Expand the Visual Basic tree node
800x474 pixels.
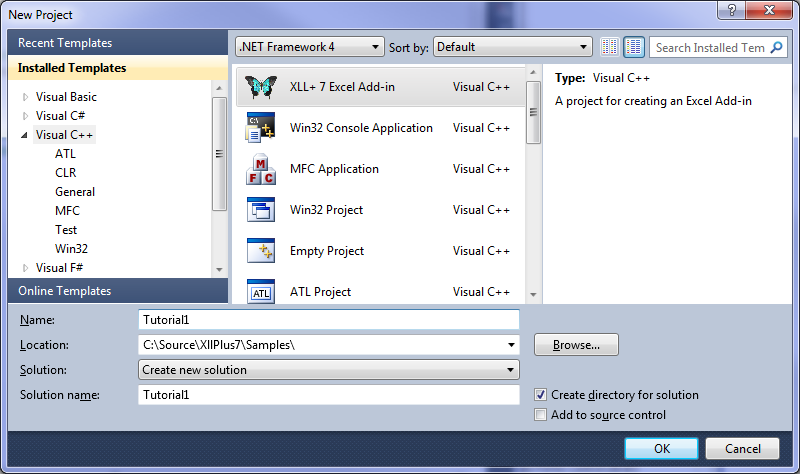pyautogui.click(x=25, y=97)
